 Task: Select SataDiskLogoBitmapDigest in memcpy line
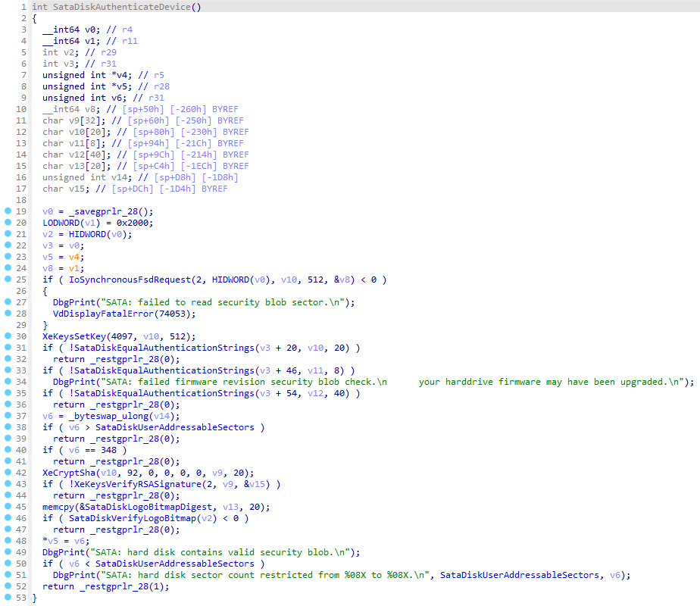click(148, 507)
